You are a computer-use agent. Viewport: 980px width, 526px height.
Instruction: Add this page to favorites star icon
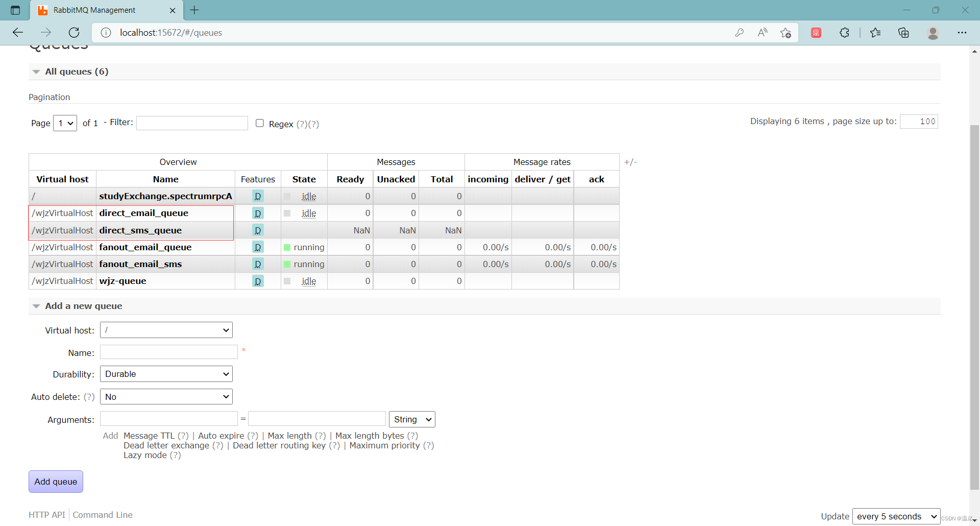point(785,33)
